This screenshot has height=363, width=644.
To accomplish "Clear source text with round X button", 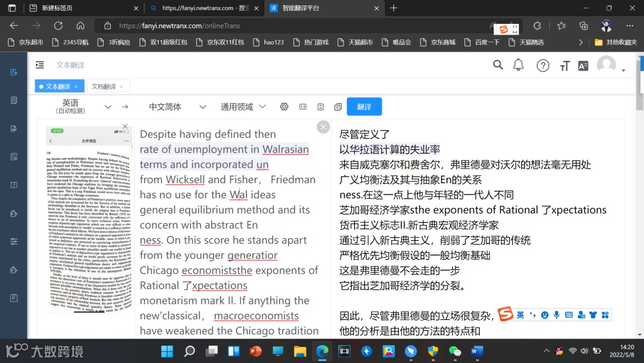I will point(323,127).
